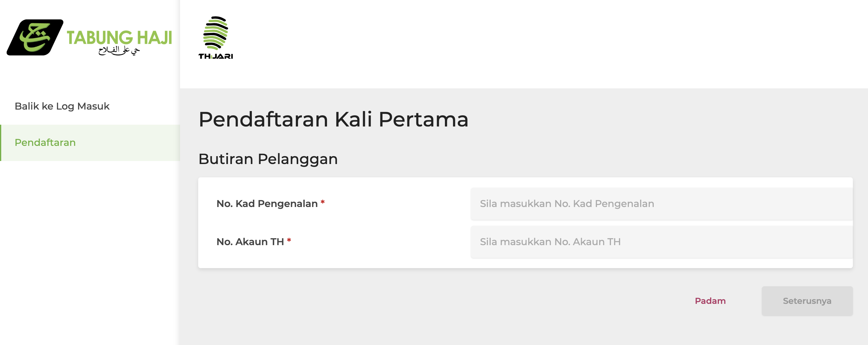Click the Pendaftaran Kali Pertama heading

point(333,119)
